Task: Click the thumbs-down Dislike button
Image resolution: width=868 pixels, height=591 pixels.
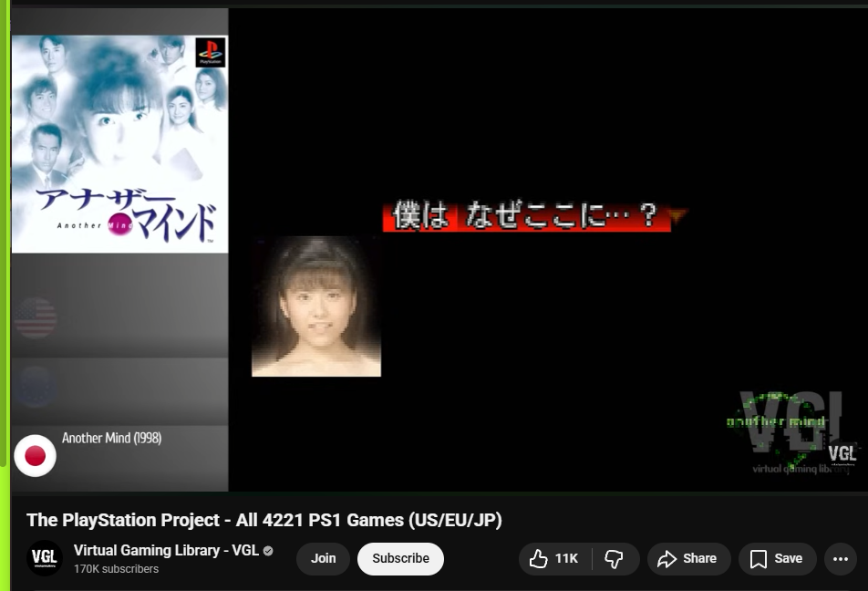Action: click(615, 558)
